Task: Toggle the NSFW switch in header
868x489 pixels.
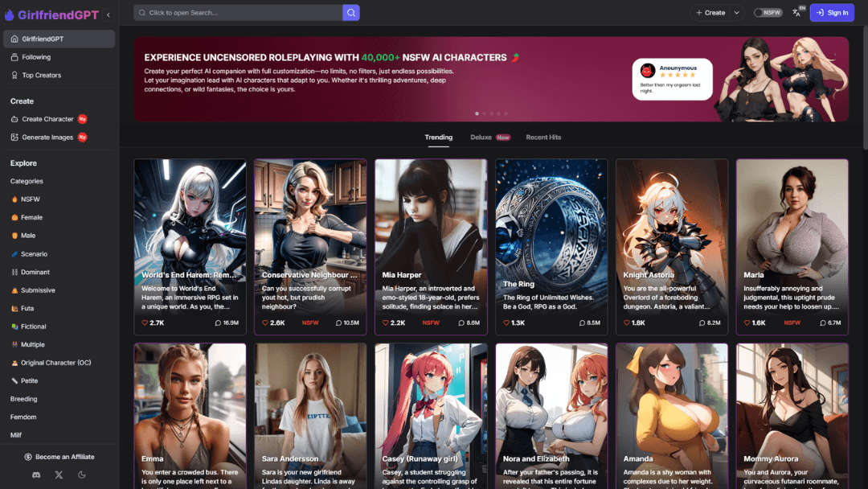Action: pos(768,13)
